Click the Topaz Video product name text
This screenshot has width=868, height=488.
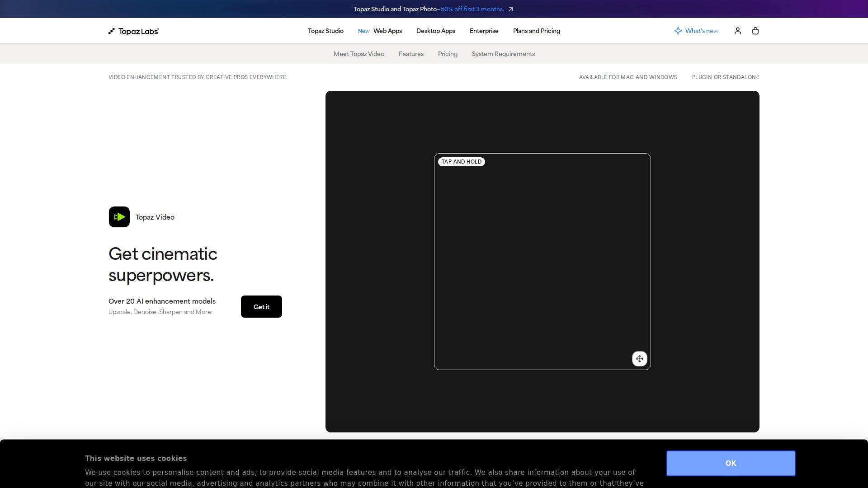point(155,217)
